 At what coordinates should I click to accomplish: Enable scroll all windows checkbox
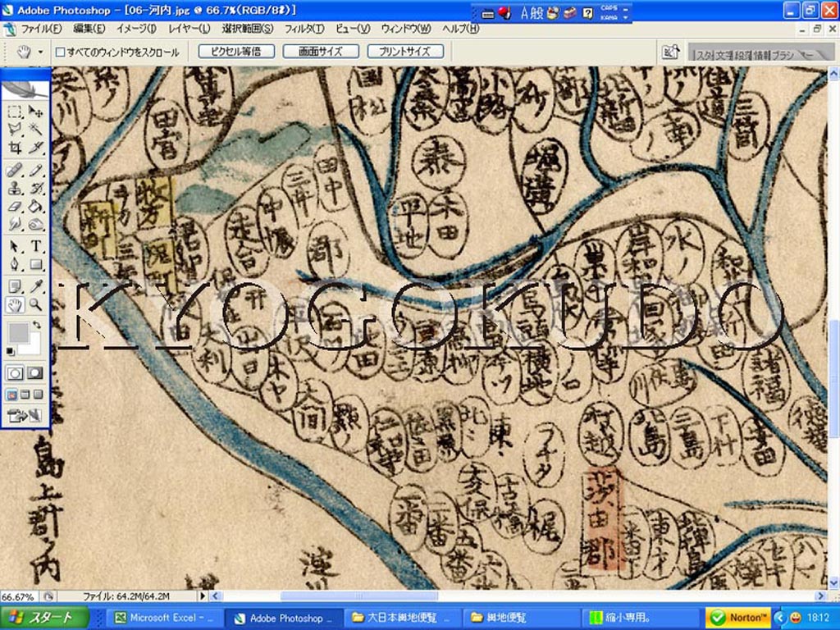pos(61,52)
